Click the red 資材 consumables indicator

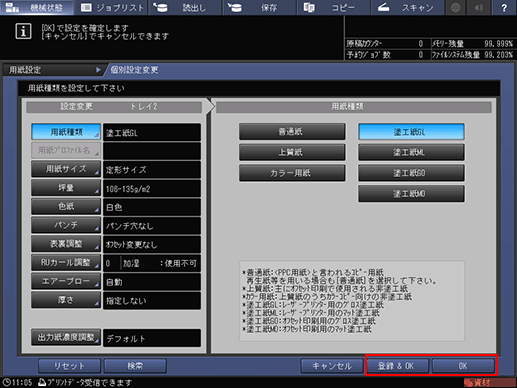pos(489,382)
